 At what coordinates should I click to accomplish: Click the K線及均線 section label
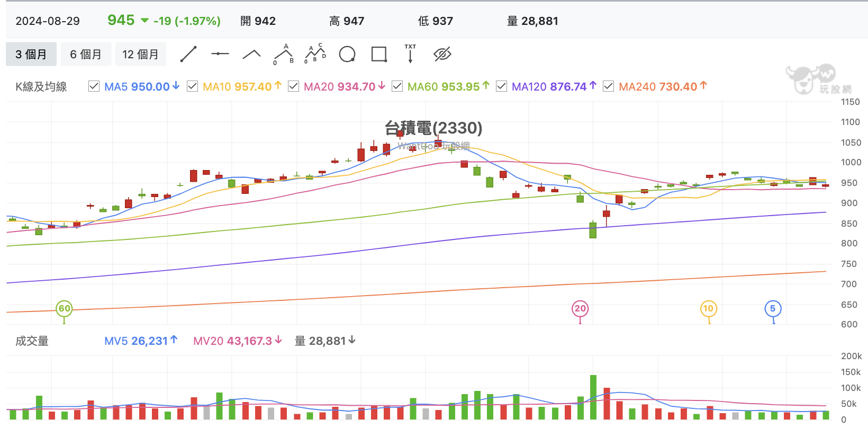(41, 87)
